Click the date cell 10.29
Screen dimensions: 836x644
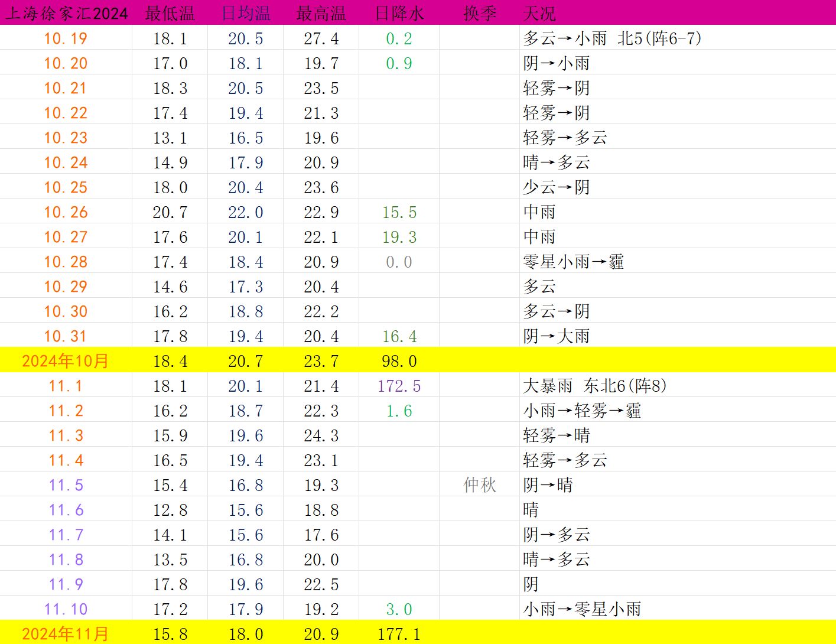point(66,287)
